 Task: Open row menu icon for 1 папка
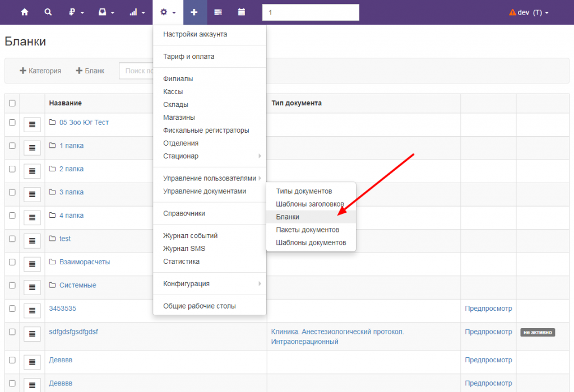click(x=32, y=148)
